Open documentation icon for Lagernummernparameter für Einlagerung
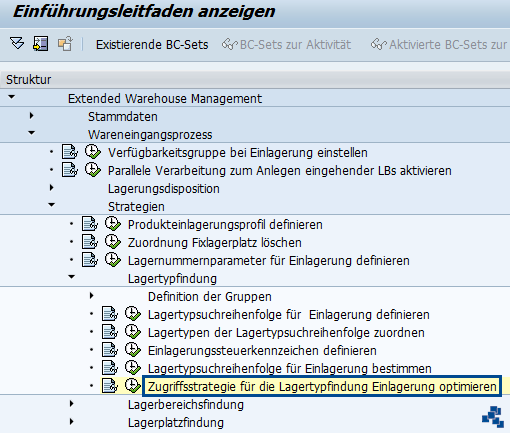 90,260
